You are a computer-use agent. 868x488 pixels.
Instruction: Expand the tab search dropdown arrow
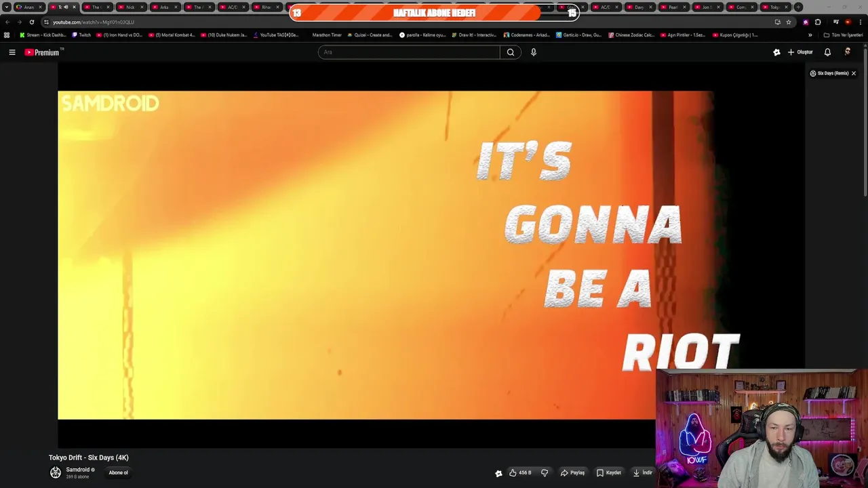tap(7, 7)
